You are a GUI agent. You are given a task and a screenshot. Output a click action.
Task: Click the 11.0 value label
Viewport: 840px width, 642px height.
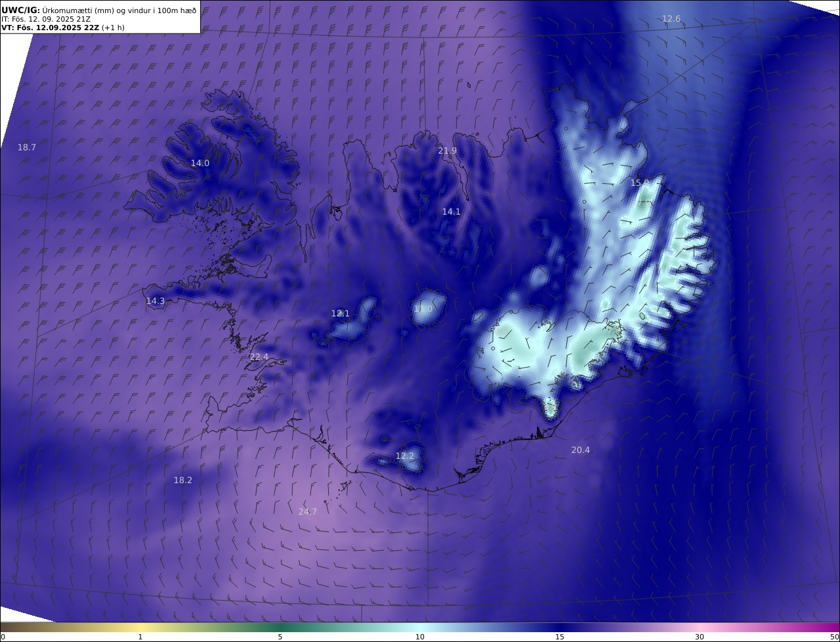pos(423,309)
